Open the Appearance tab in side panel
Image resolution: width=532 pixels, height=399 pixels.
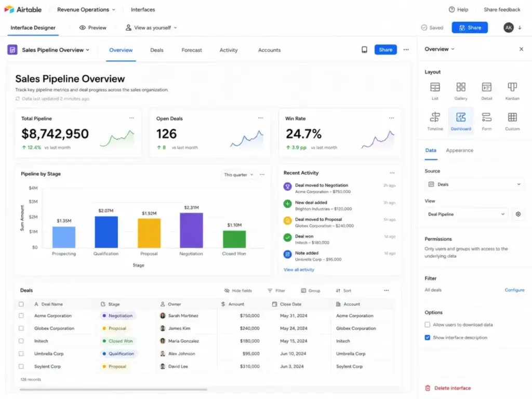[459, 150]
